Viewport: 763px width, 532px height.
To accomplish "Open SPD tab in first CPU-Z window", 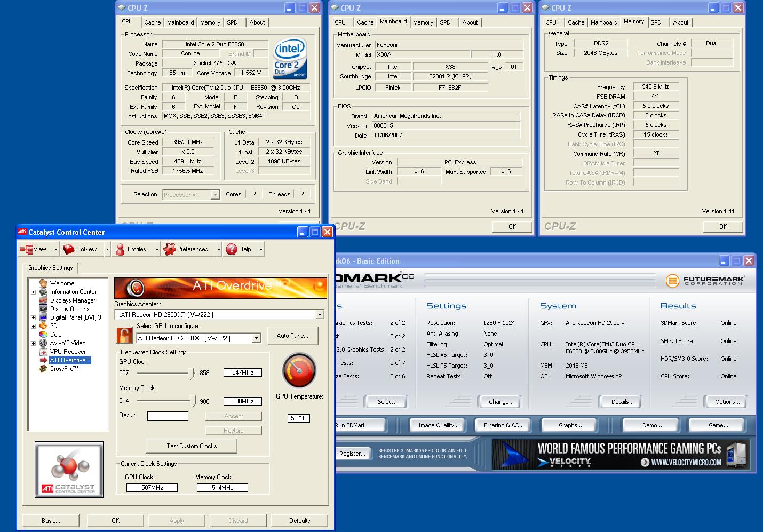I will click(232, 22).
